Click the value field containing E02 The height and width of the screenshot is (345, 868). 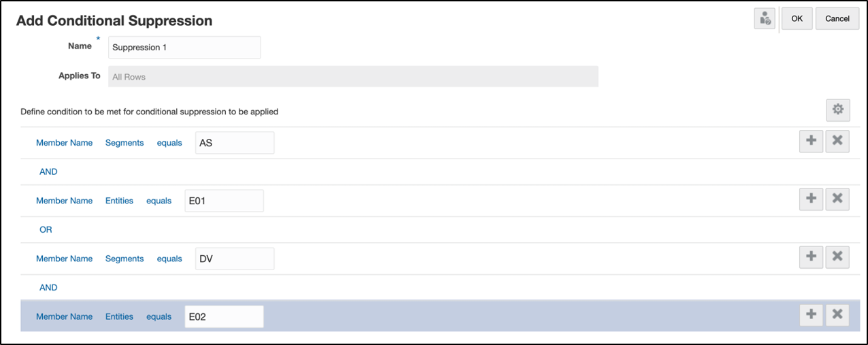coord(224,316)
